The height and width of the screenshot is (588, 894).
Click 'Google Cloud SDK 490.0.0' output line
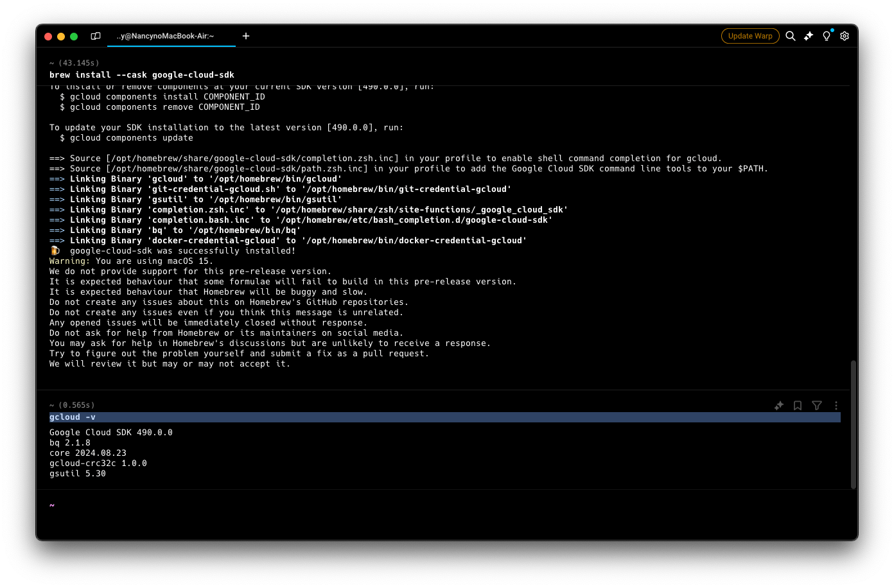[x=111, y=433]
